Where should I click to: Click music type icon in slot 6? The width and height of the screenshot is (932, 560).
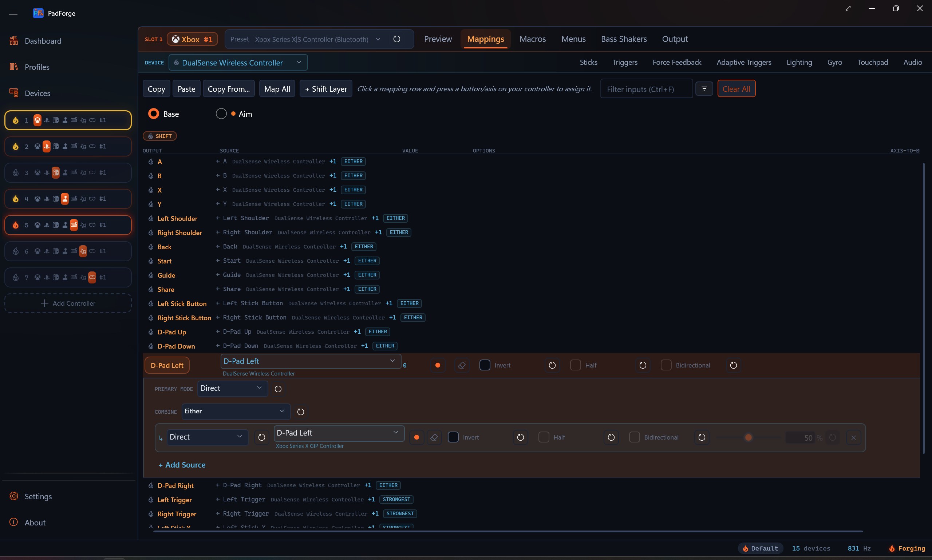coord(83,251)
